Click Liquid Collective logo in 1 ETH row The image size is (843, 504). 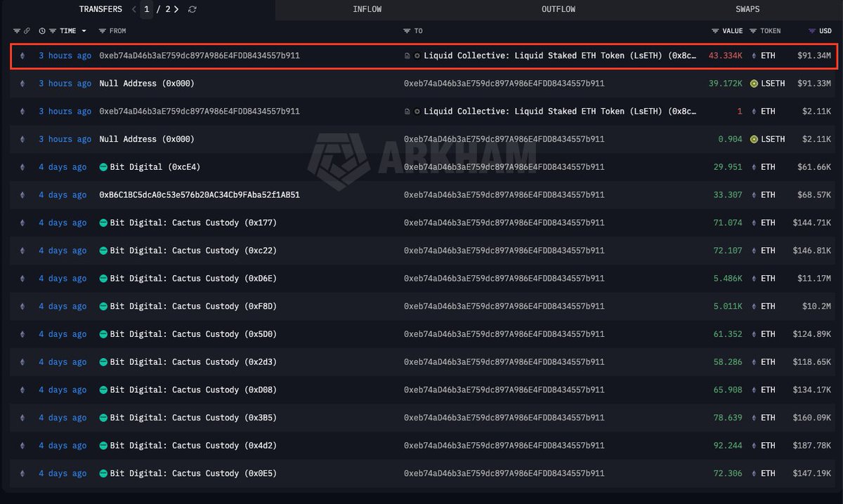(x=417, y=112)
